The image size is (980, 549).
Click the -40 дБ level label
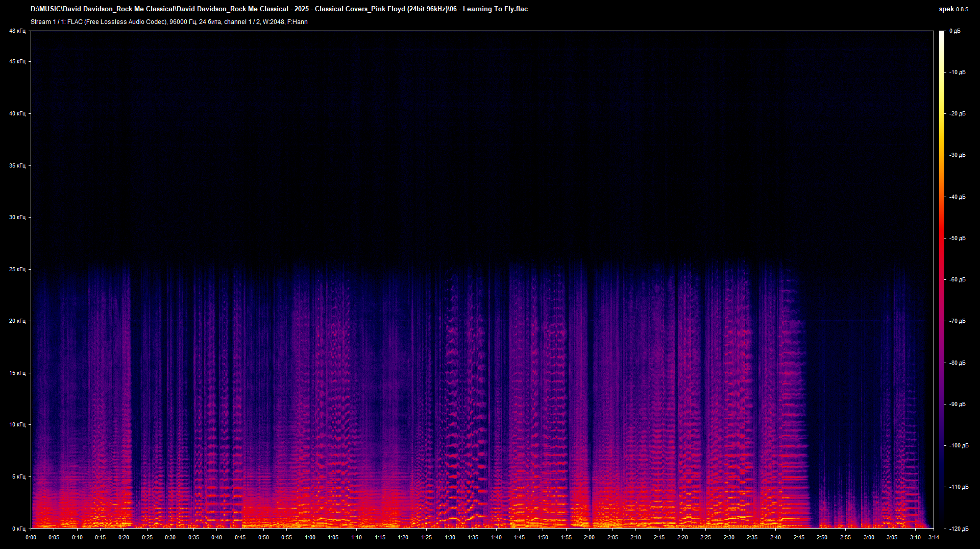958,197
